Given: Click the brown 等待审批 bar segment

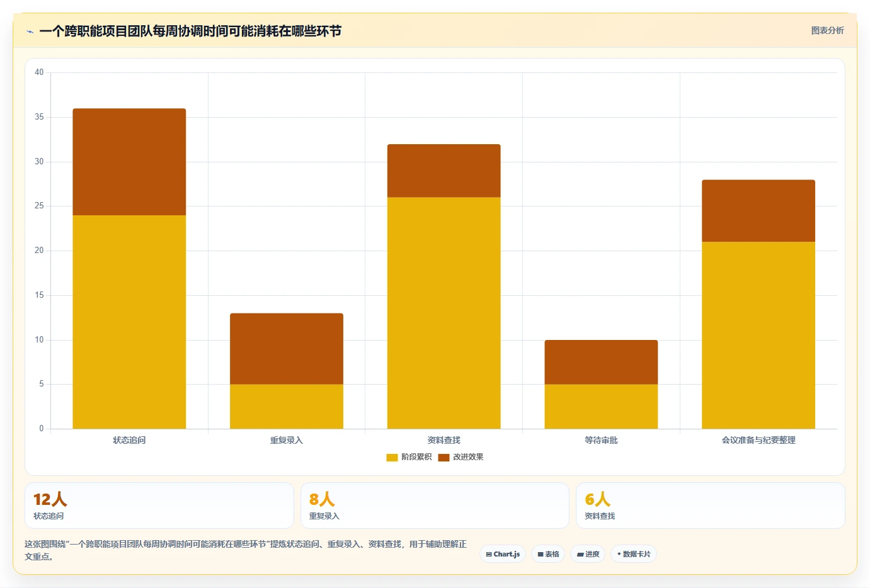Looking at the screenshot, I should (x=601, y=362).
